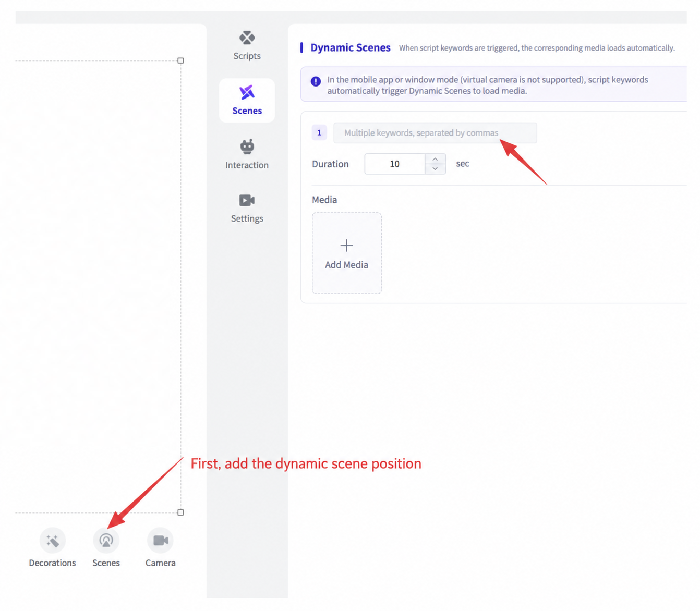The width and height of the screenshot is (700, 611).
Task: Click the top-right canvas resize handle
Action: point(180,60)
